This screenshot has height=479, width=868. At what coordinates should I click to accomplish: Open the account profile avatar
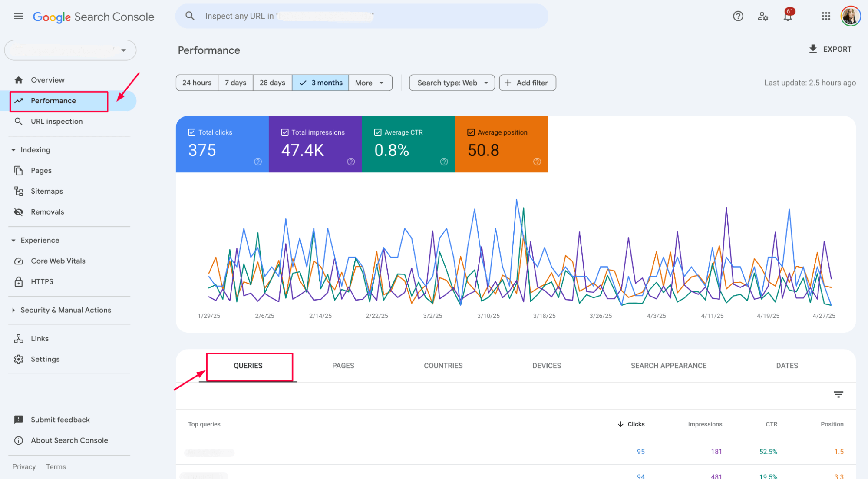click(x=851, y=16)
